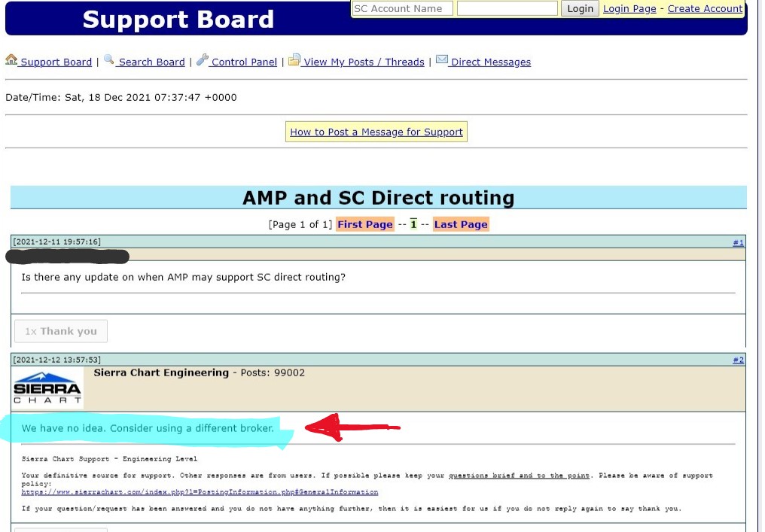Click the AMP and SC Direct routing title

point(378,197)
